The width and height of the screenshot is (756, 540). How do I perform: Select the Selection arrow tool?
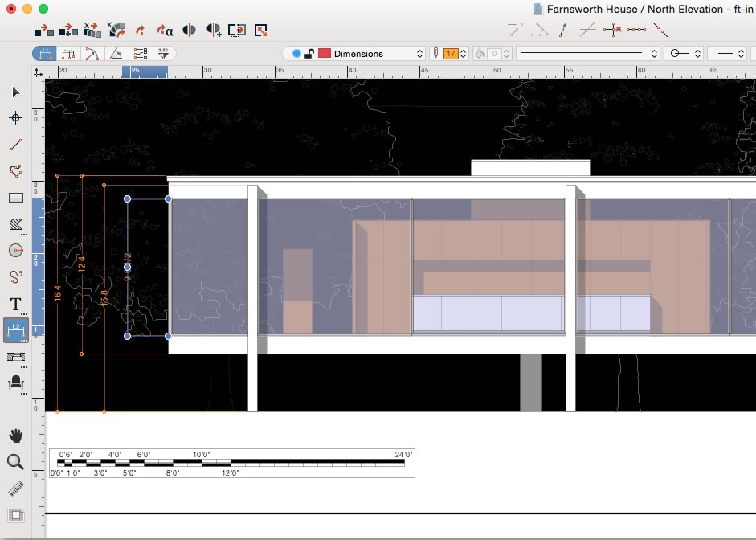(16, 92)
